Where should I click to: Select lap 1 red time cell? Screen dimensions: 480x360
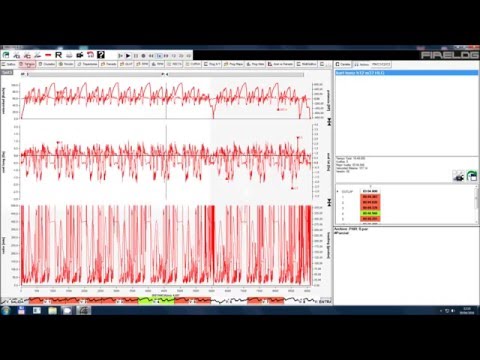(x=370, y=197)
